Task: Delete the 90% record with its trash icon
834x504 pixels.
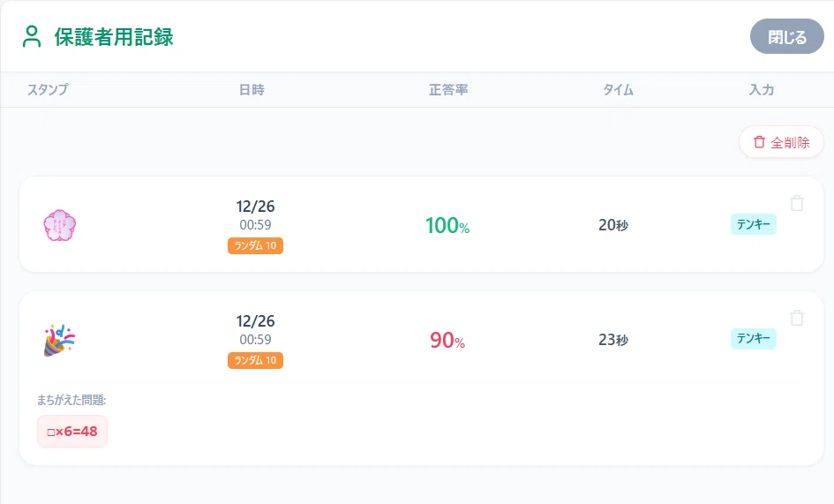Action: (797, 318)
